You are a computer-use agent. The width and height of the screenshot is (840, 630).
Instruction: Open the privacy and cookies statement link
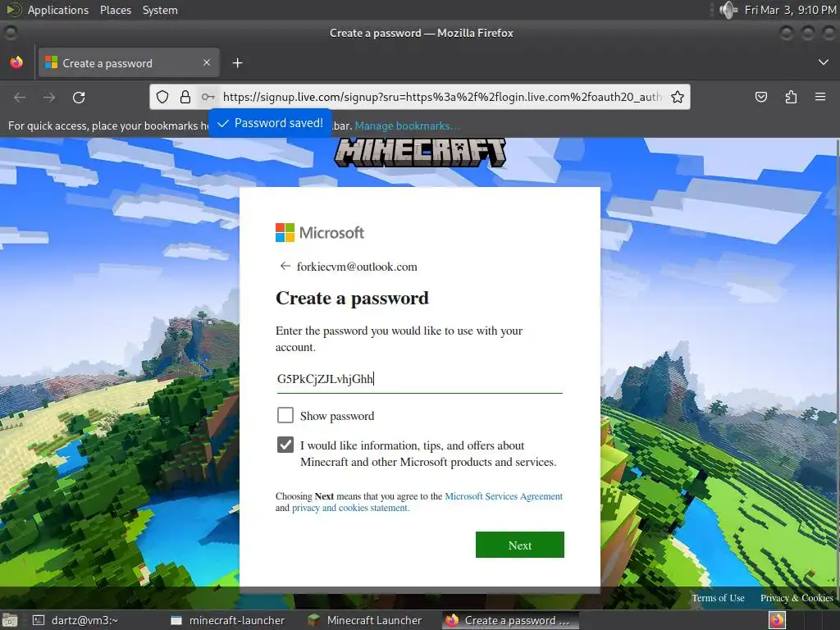pyautogui.click(x=350, y=508)
